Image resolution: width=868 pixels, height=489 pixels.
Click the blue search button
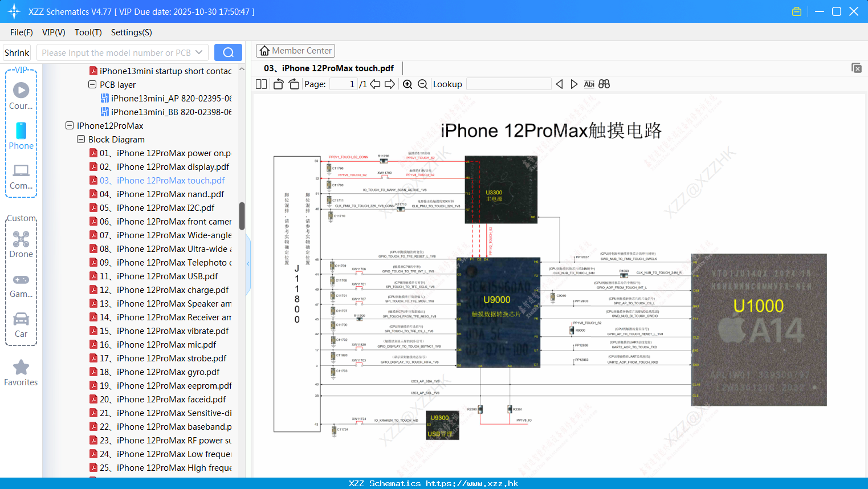(x=228, y=52)
